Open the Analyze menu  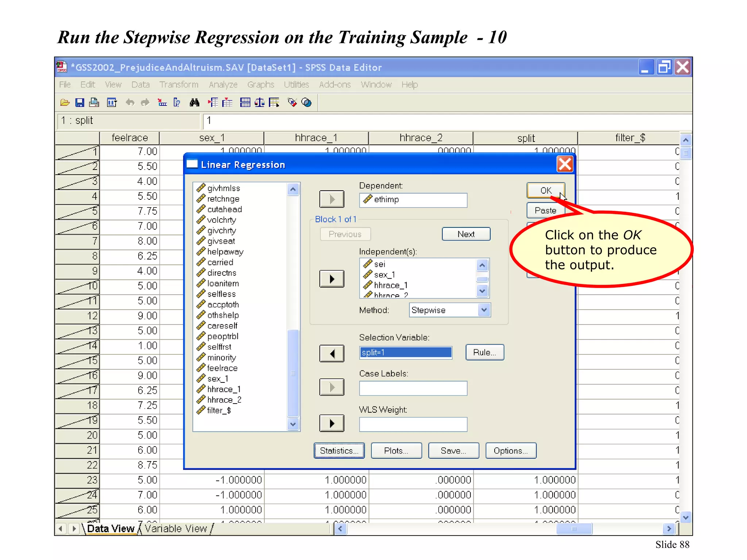point(223,85)
